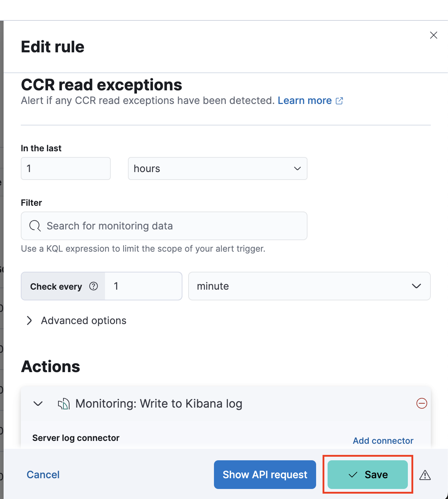Remove the Monitoring action with minus icon
Viewport: 448px width, 499px height.
point(422,403)
